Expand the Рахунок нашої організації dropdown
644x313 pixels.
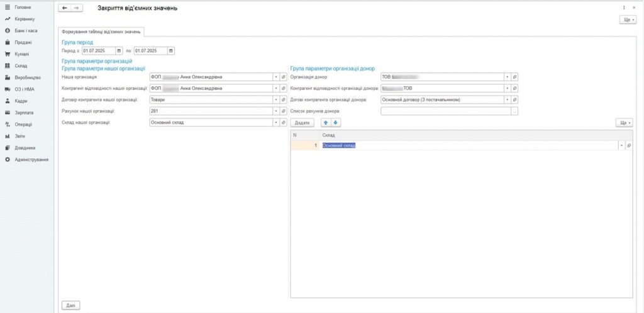(x=275, y=111)
